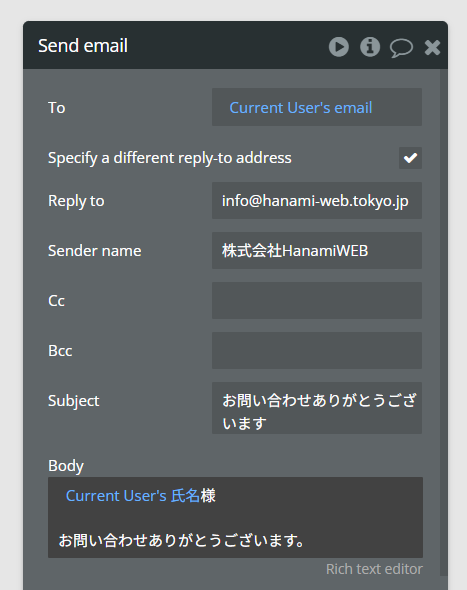Click the Body label
467x590 pixels.
66,466
